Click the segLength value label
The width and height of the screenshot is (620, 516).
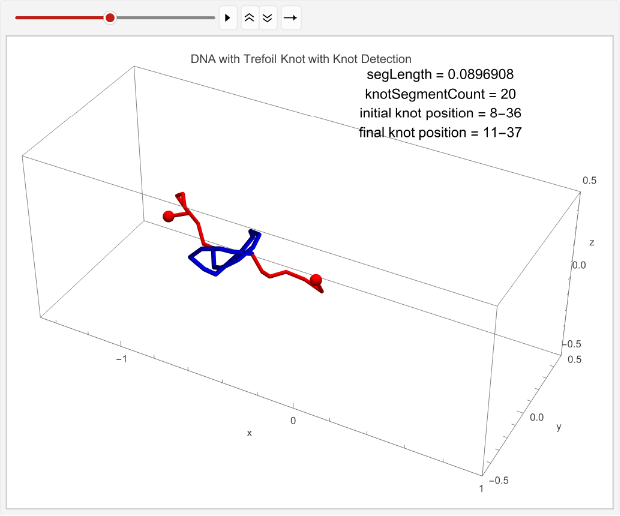point(440,74)
